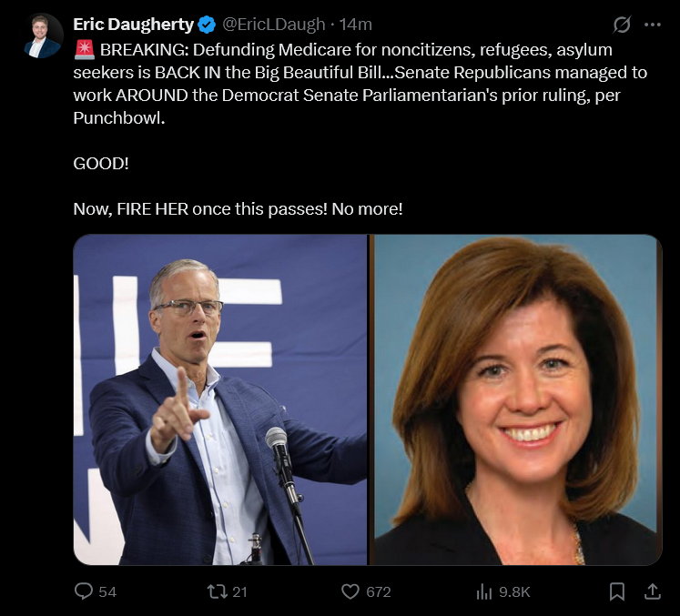Open the @EricLDaugh handle link
Viewport: 680px width, 616px height.
[x=274, y=25]
